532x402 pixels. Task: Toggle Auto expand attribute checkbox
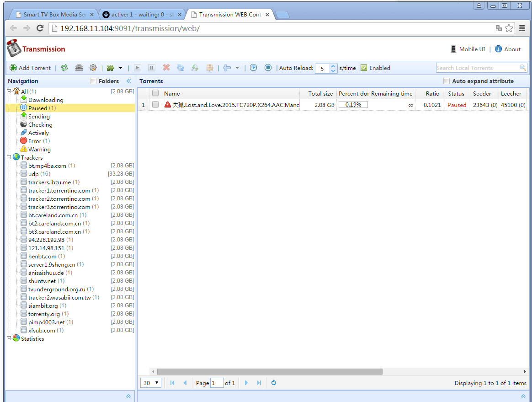pyautogui.click(x=447, y=81)
